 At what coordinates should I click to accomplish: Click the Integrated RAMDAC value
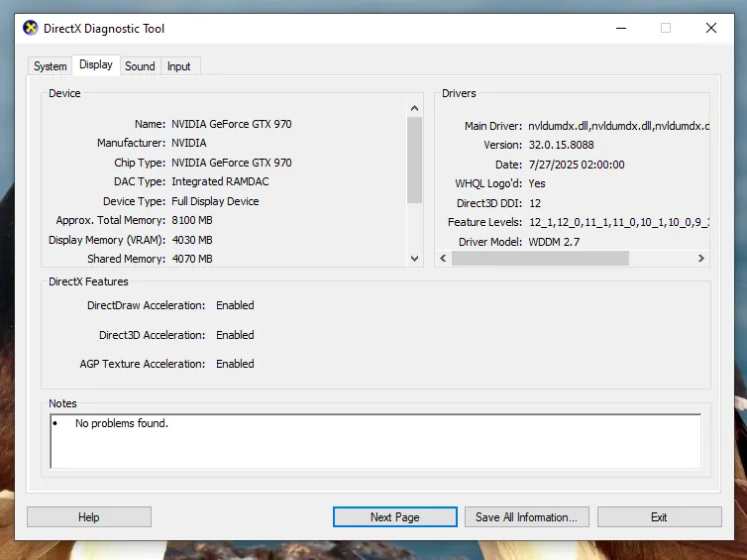coord(220,181)
